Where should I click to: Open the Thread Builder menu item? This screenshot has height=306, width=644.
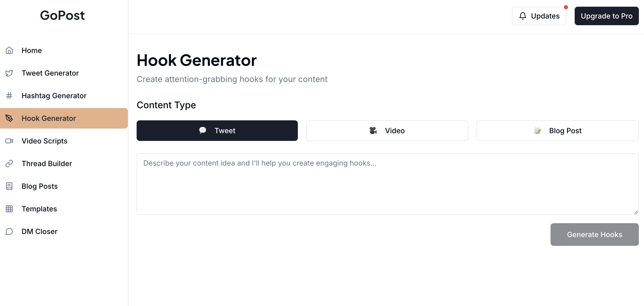pos(64,164)
